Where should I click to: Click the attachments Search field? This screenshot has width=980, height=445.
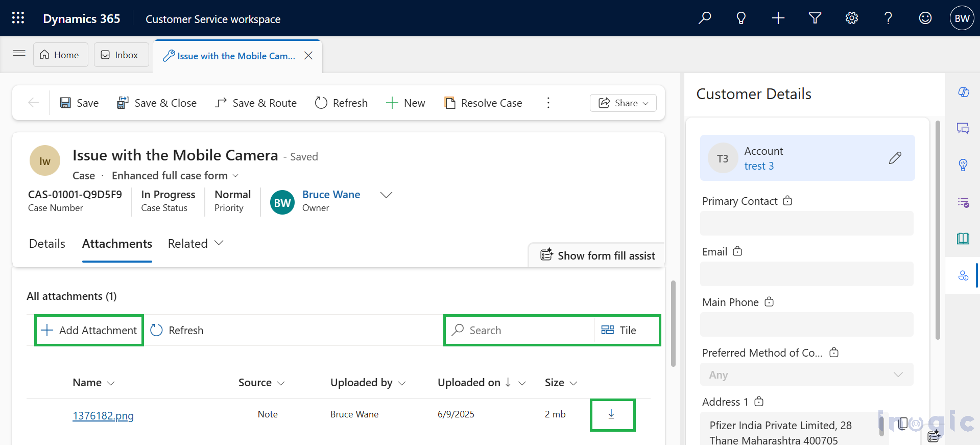pos(521,331)
